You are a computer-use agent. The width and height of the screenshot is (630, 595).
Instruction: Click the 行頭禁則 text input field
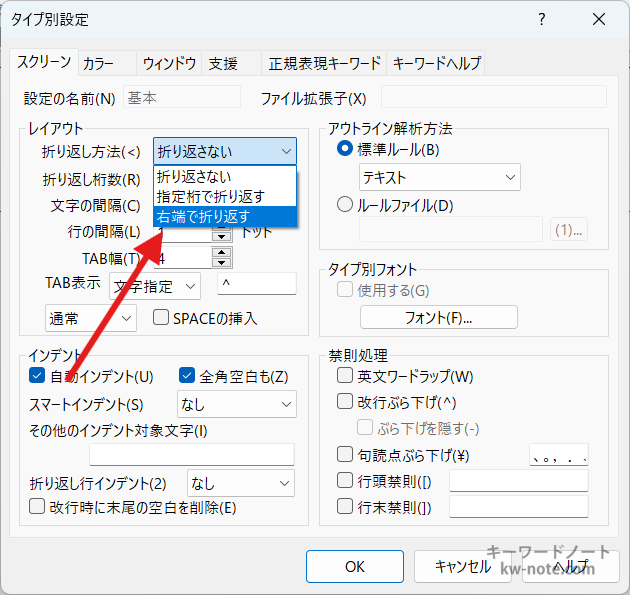pos(518,481)
